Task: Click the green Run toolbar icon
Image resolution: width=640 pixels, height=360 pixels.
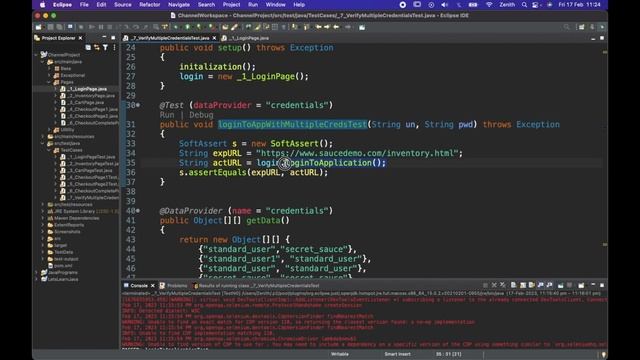Action: (x=188, y=27)
